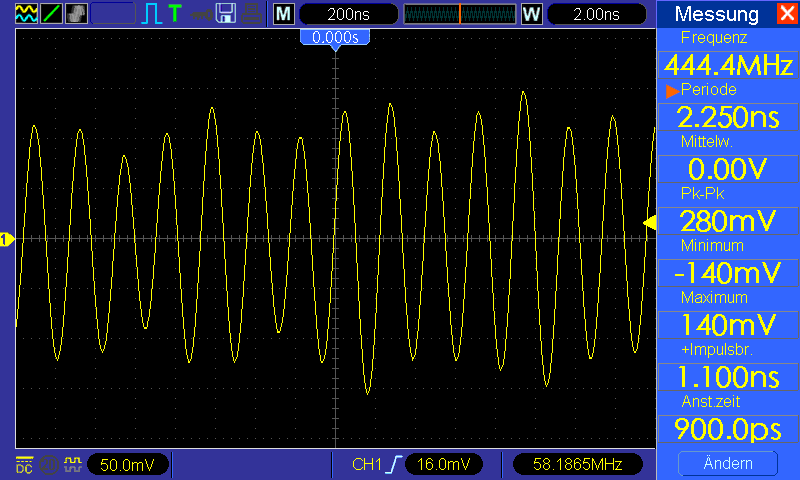Click the M main timebase button

click(284, 14)
